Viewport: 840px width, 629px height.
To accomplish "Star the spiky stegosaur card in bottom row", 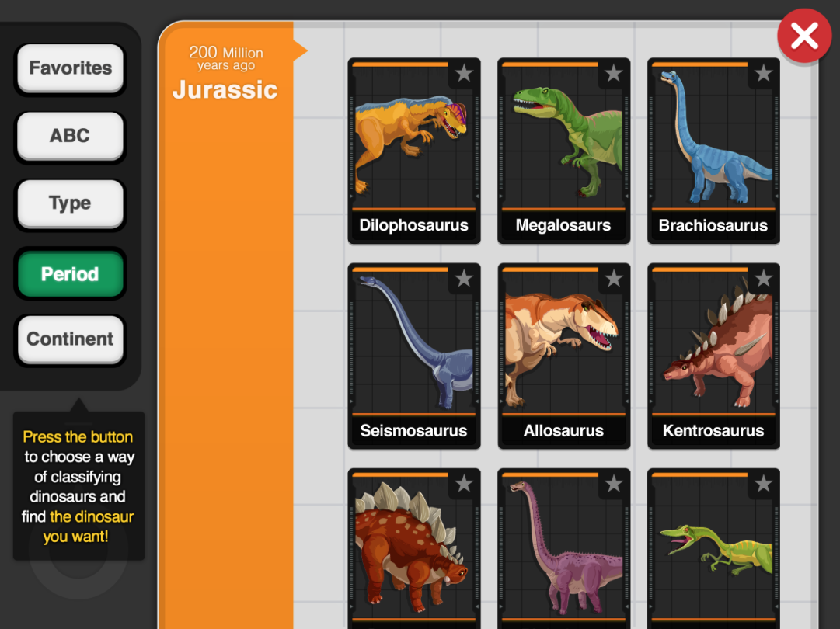I will pyautogui.click(x=464, y=484).
